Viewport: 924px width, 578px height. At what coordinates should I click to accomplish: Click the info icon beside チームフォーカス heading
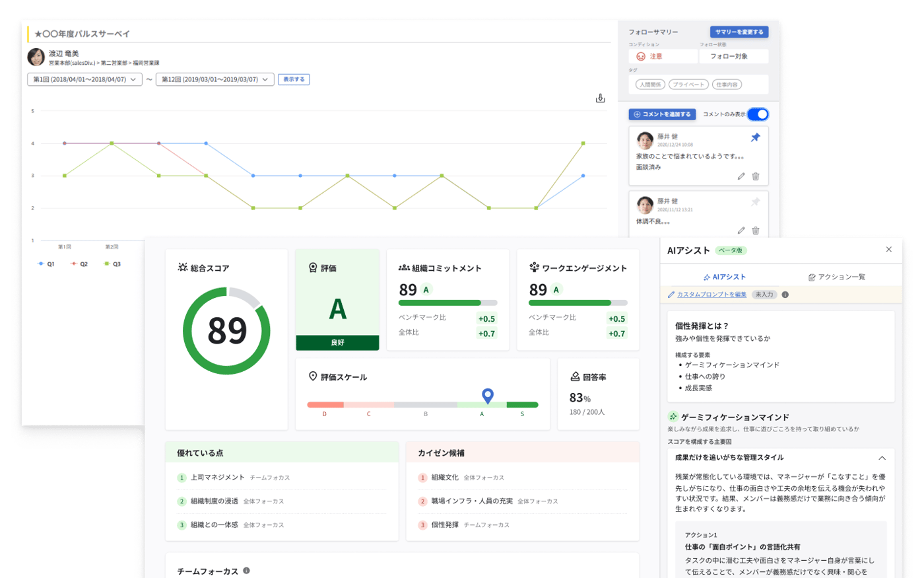[x=246, y=571]
